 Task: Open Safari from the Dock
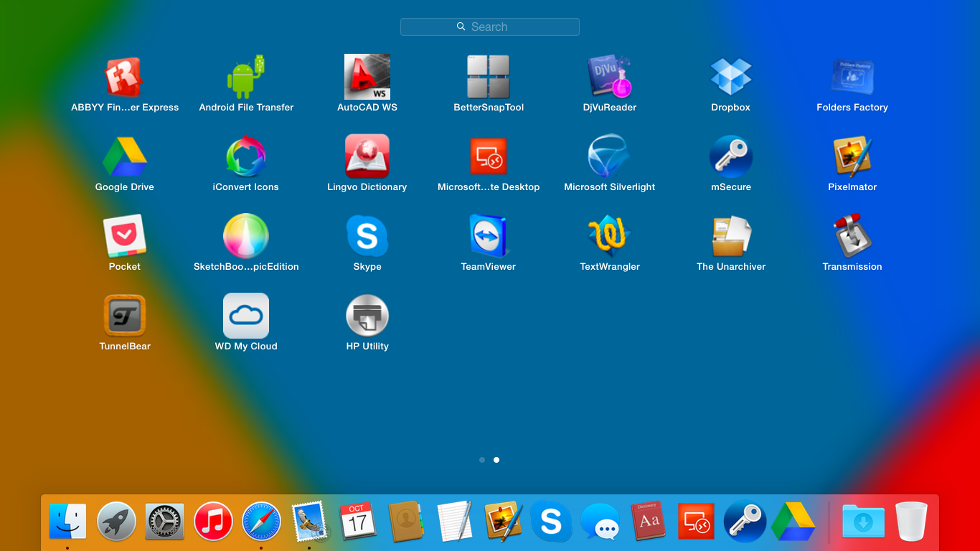click(261, 521)
